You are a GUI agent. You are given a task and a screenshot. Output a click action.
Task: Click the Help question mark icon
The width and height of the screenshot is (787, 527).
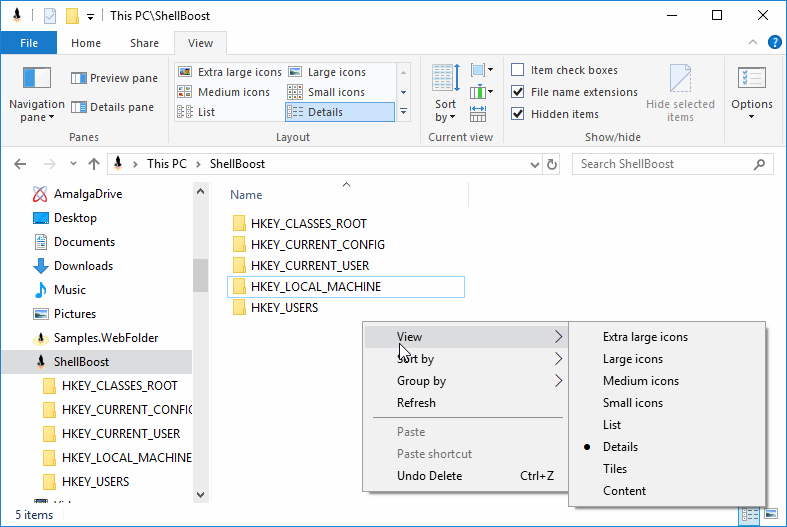pyautogui.click(x=774, y=43)
